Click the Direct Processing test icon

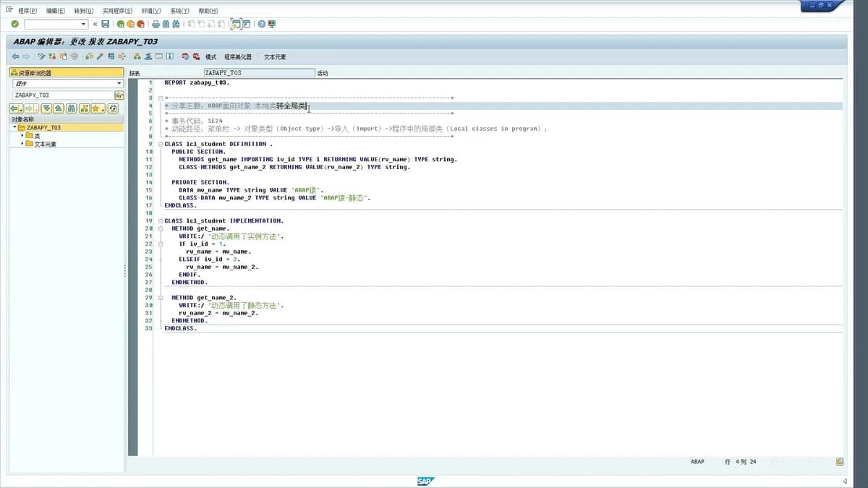point(111,56)
